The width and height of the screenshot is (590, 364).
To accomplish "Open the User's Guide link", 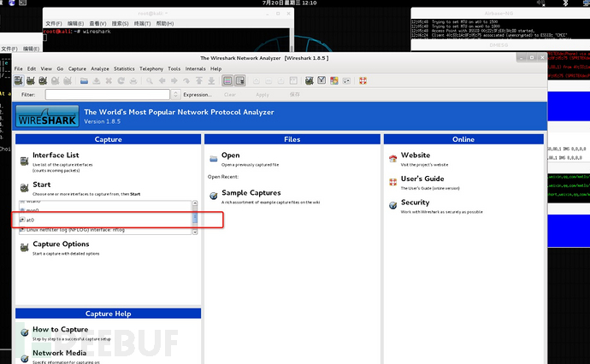I will point(422,179).
